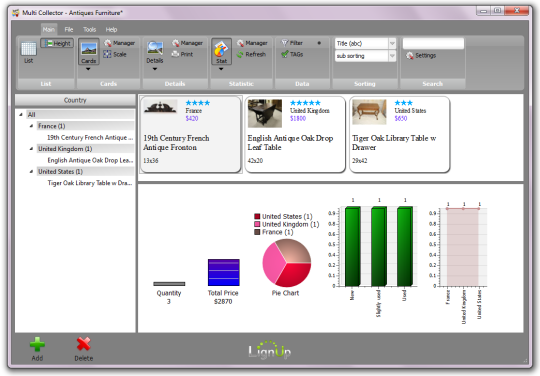Expand the Details dropdown arrow

click(155, 69)
